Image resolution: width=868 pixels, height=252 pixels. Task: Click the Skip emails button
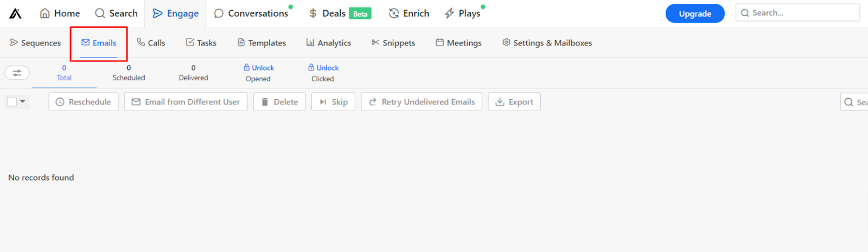pyautogui.click(x=333, y=102)
